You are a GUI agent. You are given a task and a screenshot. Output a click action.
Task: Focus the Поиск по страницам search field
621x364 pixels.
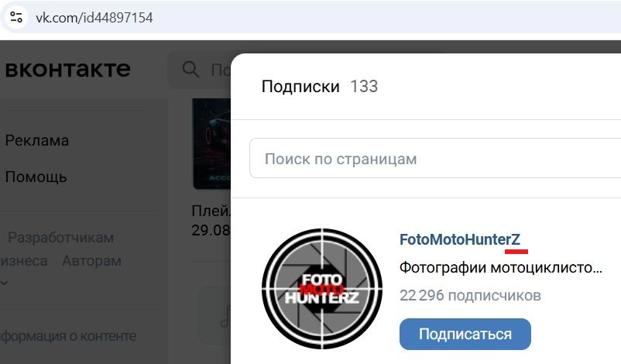coord(435,159)
